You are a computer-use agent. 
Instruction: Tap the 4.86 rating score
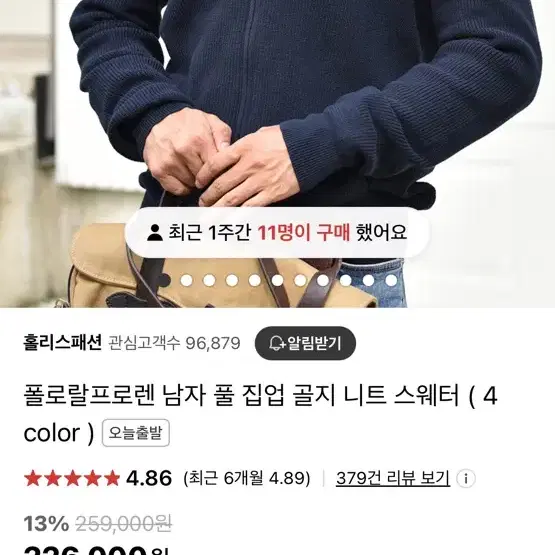click(x=149, y=478)
